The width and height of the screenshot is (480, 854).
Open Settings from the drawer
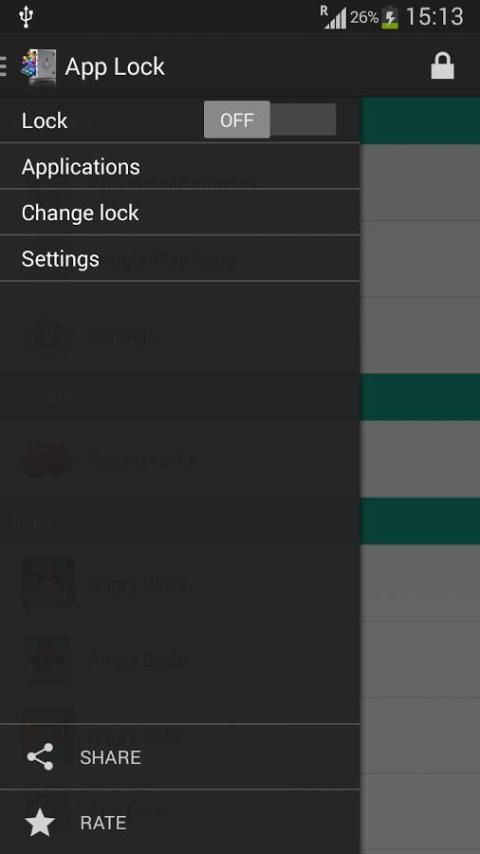(180, 259)
